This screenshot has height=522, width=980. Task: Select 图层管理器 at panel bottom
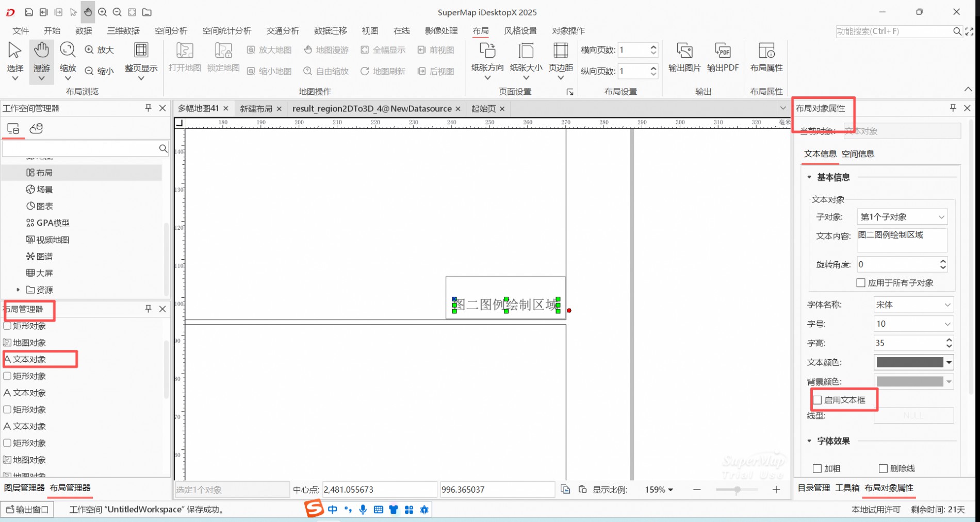click(24, 487)
